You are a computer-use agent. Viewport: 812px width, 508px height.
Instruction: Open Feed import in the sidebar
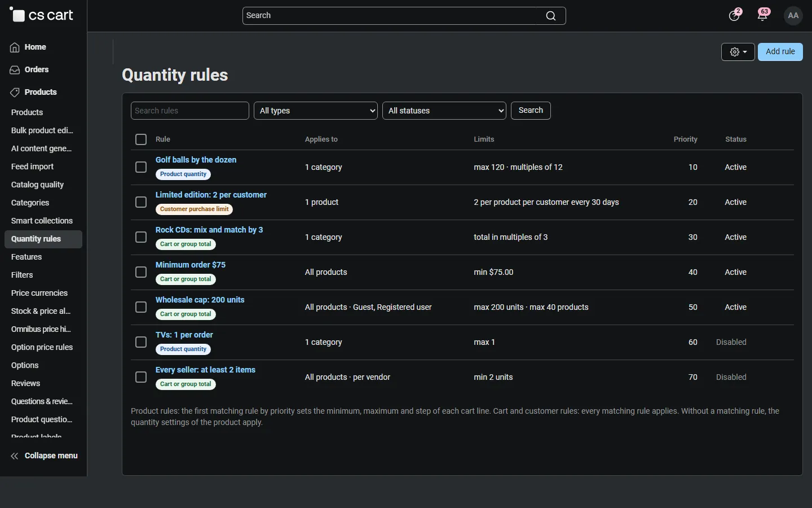pyautogui.click(x=32, y=167)
